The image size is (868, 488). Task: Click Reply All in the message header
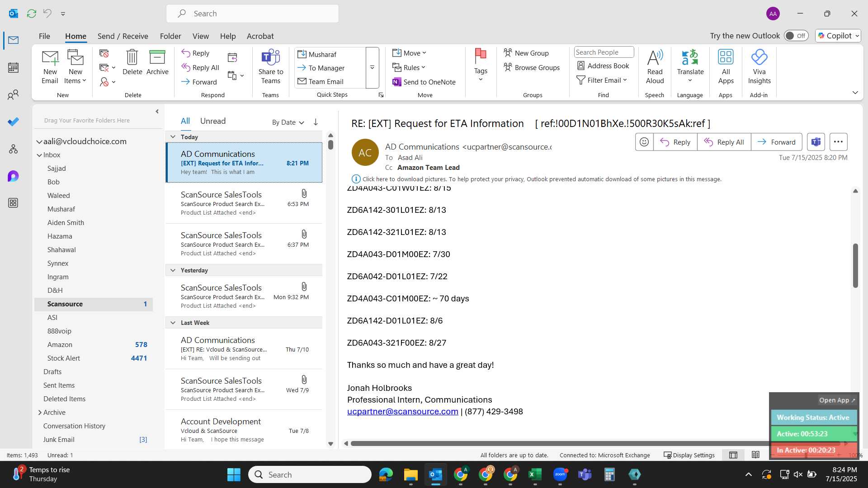click(x=724, y=142)
